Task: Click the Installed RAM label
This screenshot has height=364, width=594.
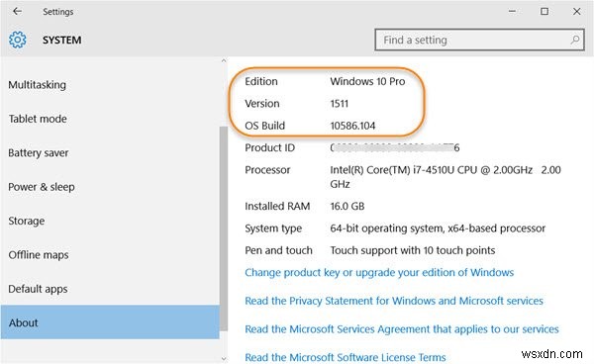Action: (x=277, y=206)
